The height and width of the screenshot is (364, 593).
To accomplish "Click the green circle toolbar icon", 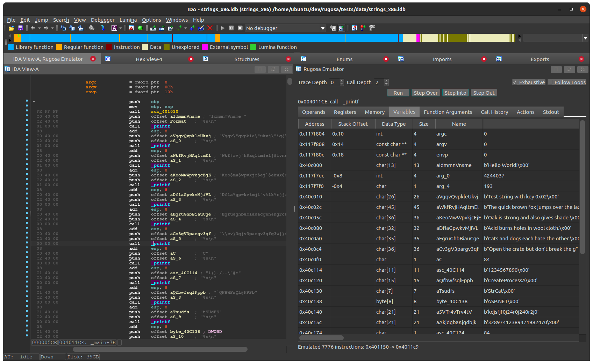I will coord(140,28).
